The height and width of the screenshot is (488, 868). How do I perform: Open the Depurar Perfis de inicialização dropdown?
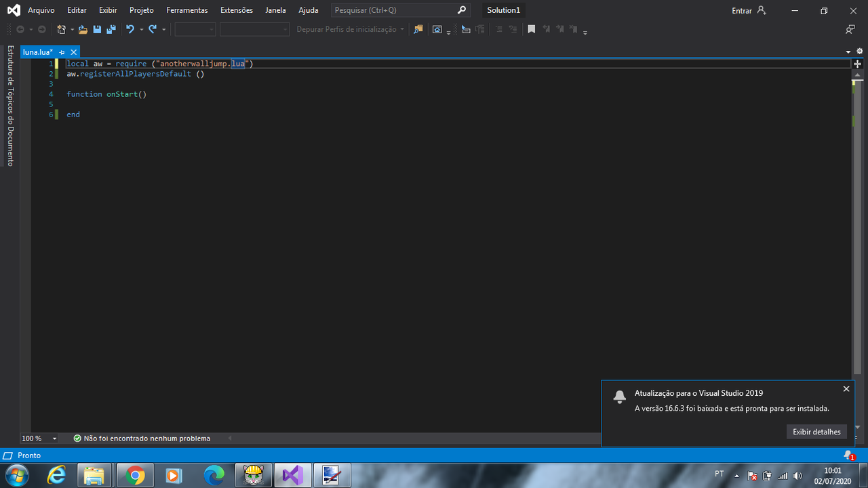pyautogui.click(x=349, y=29)
